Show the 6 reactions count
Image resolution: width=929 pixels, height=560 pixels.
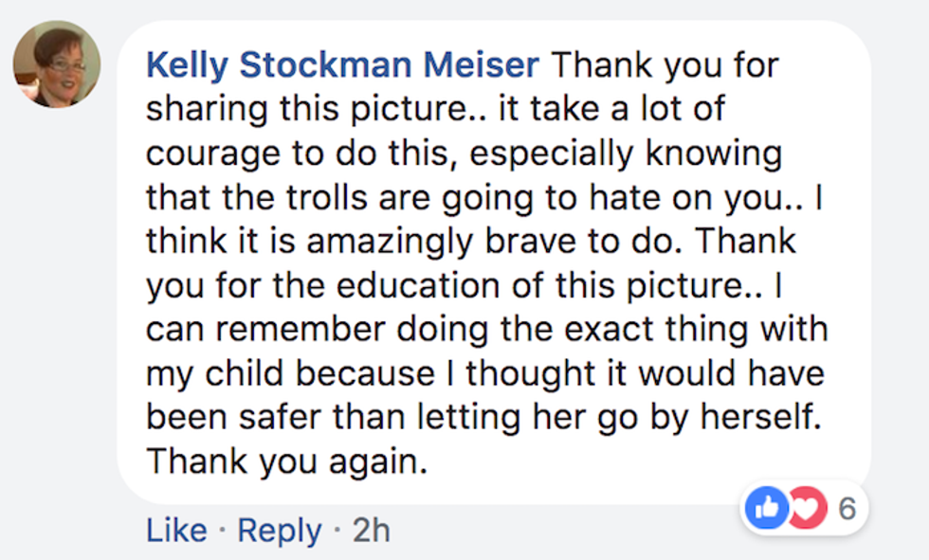pos(847,510)
